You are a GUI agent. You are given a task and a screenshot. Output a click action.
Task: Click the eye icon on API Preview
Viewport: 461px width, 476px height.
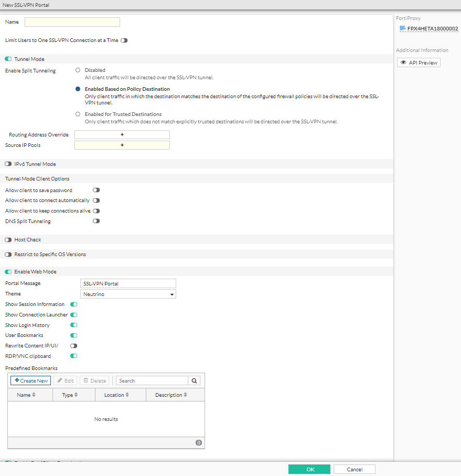coord(403,62)
